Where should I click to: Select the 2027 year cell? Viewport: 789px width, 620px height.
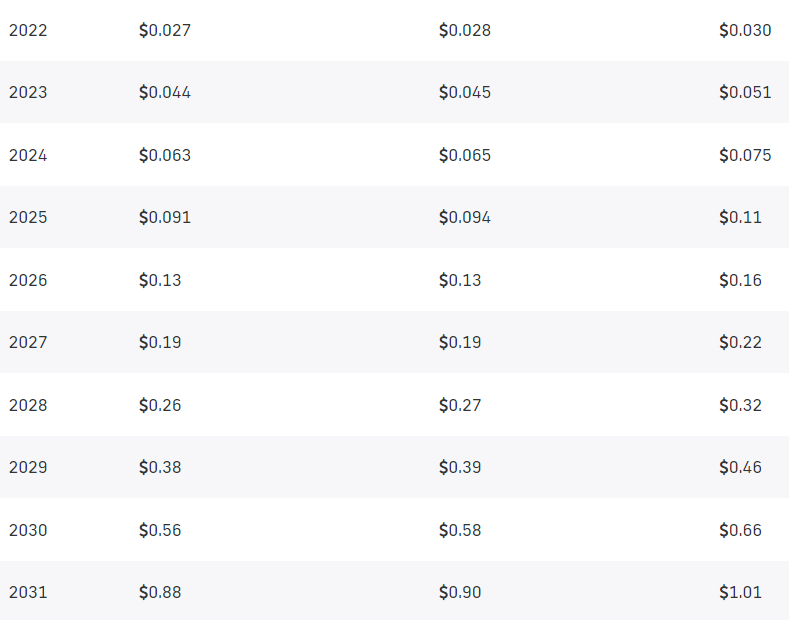28,342
